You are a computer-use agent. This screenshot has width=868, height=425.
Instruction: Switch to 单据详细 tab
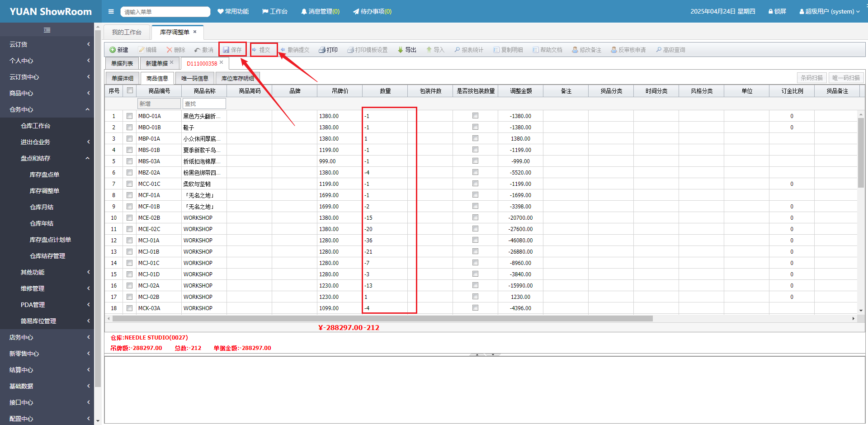click(123, 78)
